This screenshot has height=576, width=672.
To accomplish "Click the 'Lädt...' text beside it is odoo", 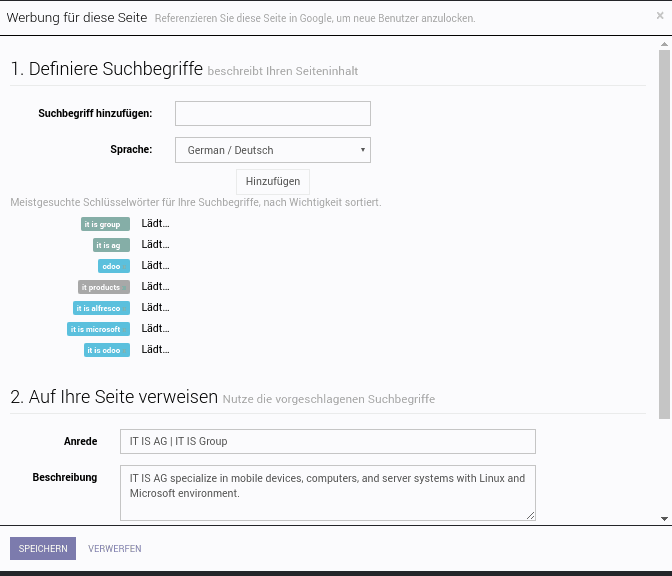I will tap(155, 350).
